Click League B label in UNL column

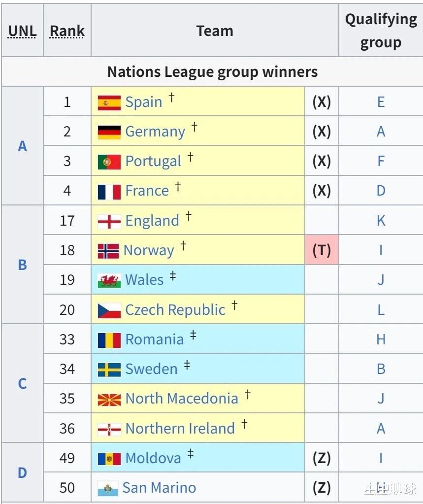point(22,265)
